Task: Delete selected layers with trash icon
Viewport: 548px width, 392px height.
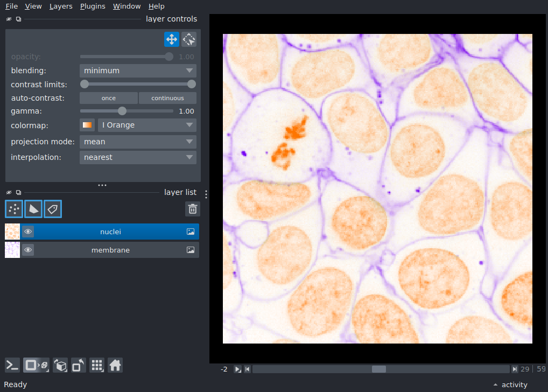Action: (x=193, y=209)
